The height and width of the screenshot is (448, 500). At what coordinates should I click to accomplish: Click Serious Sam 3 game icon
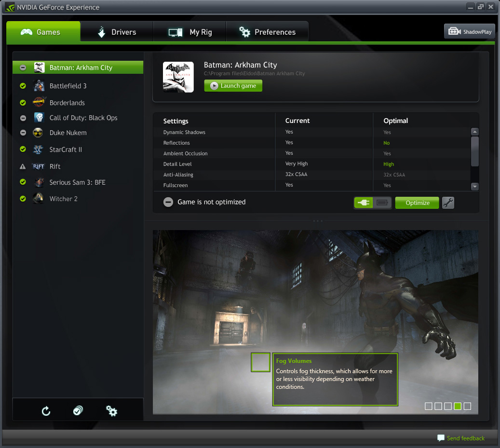(39, 182)
